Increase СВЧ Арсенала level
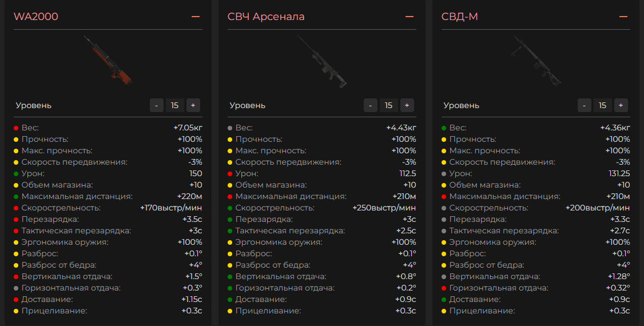The image size is (644, 326). [407, 105]
